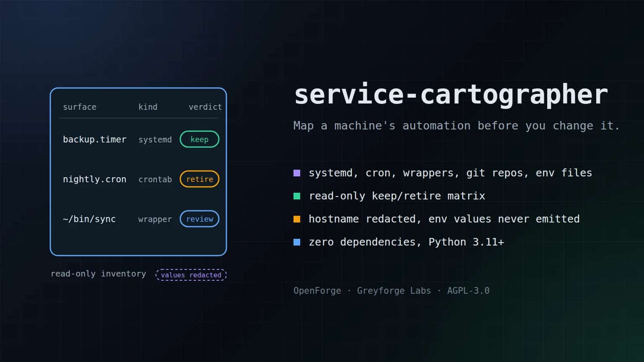Click the orange square bullet beside hostname redacted
Screen dimensions: 644x362
[297, 219]
